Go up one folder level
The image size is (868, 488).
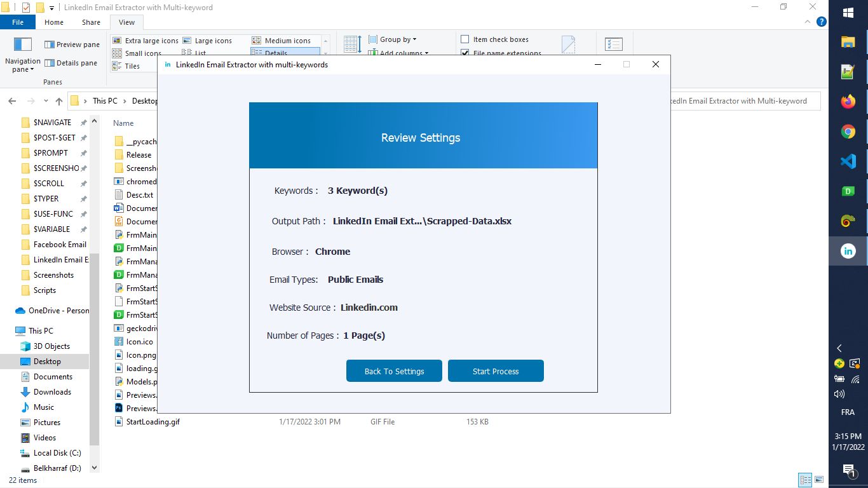tap(59, 101)
